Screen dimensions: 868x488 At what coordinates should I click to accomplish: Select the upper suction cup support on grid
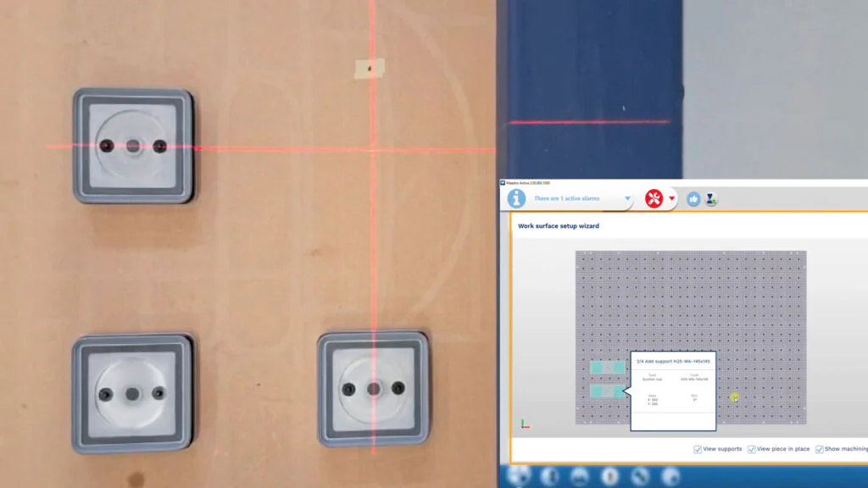click(607, 367)
